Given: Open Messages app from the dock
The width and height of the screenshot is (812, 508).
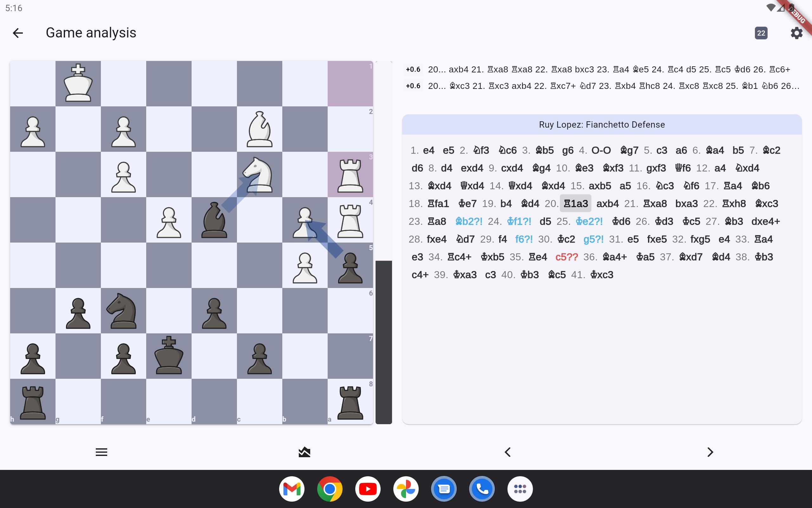Looking at the screenshot, I should click(444, 489).
